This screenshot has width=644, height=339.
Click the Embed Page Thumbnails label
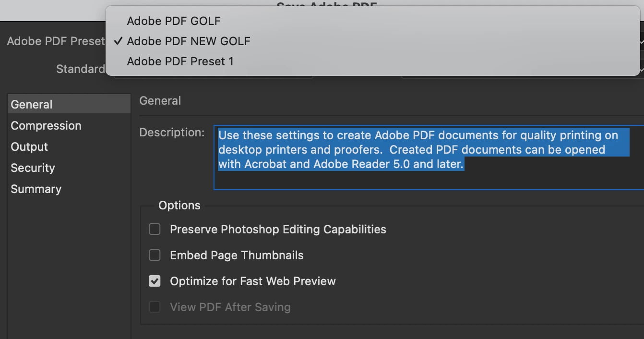tap(237, 255)
